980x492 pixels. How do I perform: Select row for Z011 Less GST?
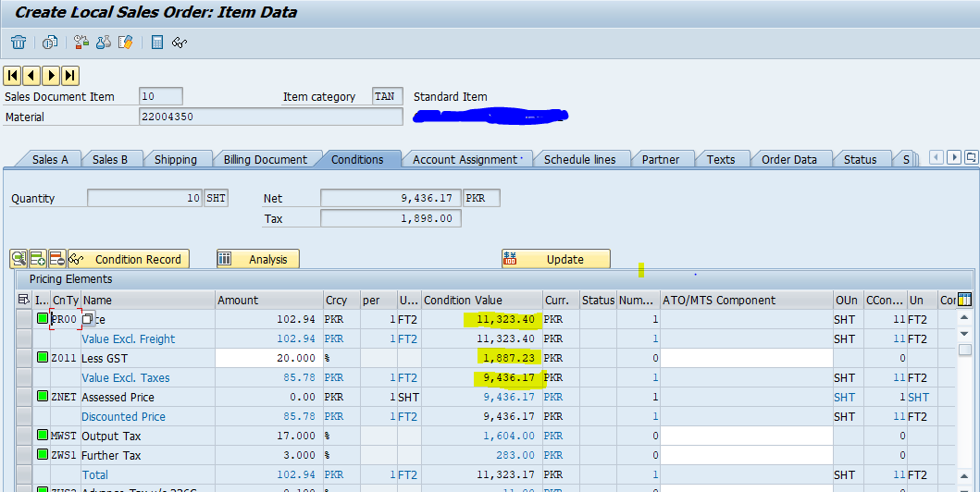[x=24, y=358]
